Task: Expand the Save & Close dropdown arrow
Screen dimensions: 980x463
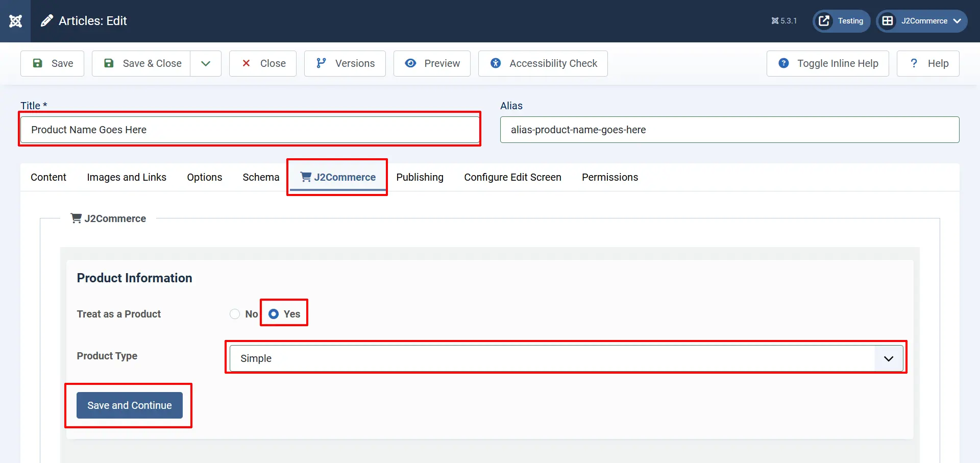Action: tap(206, 63)
